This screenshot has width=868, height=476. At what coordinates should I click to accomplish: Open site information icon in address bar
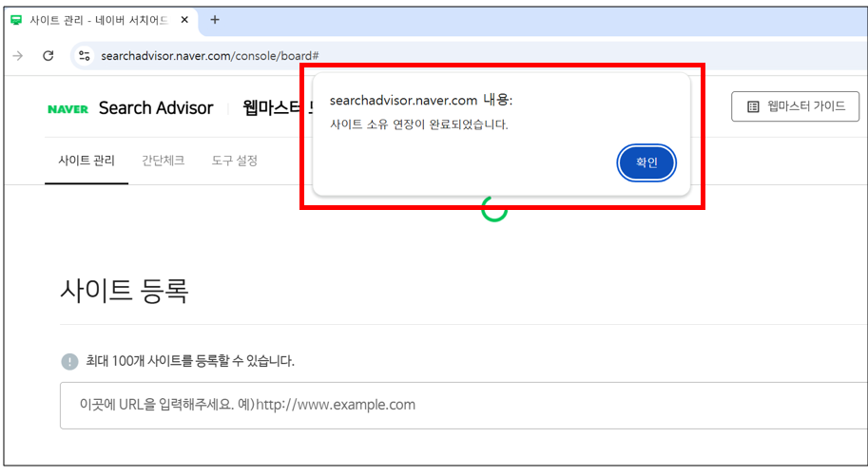tap(85, 56)
